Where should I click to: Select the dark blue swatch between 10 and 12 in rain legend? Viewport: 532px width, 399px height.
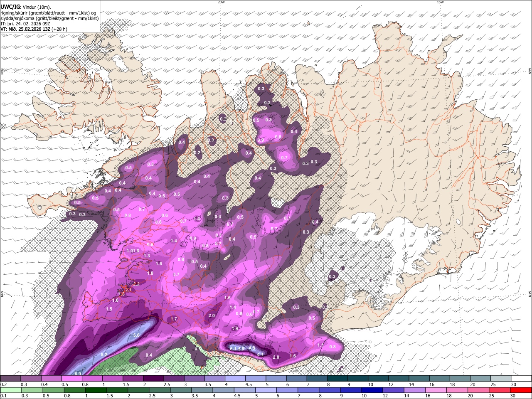pos(372,390)
